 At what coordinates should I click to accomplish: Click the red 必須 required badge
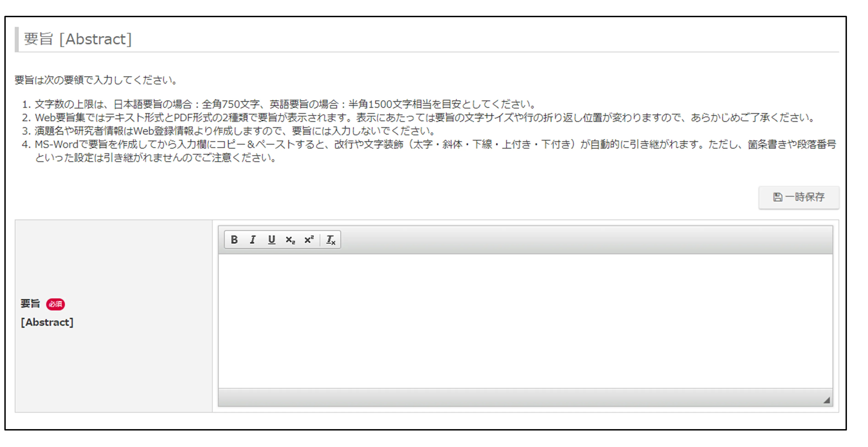coord(56,304)
